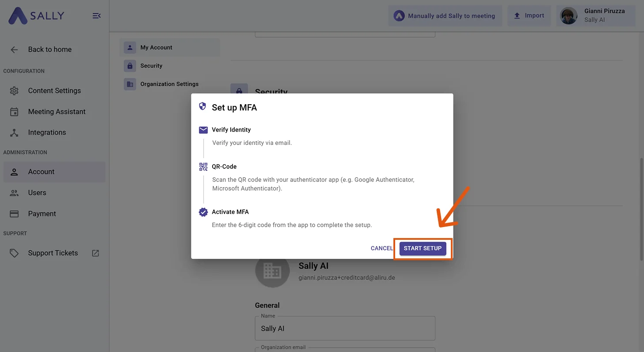
Task: Click START SETUP button
Action: pyautogui.click(x=423, y=248)
